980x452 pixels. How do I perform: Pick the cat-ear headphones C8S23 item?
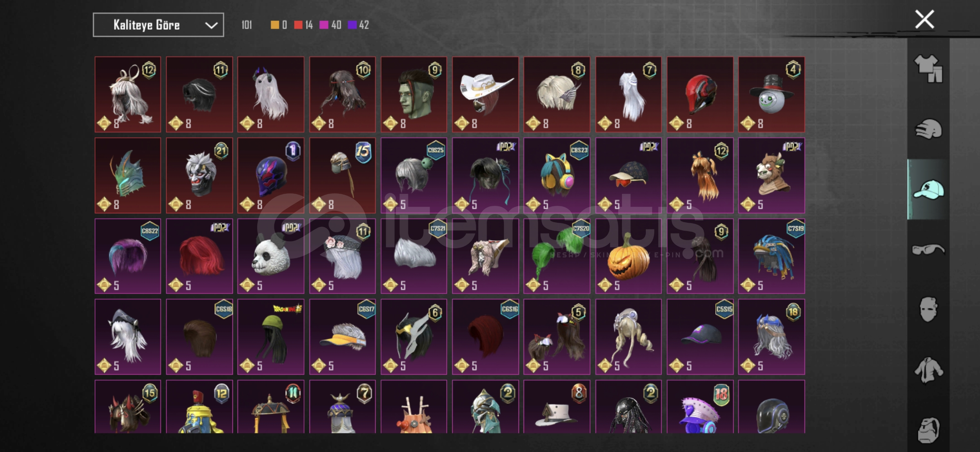pyautogui.click(x=557, y=175)
